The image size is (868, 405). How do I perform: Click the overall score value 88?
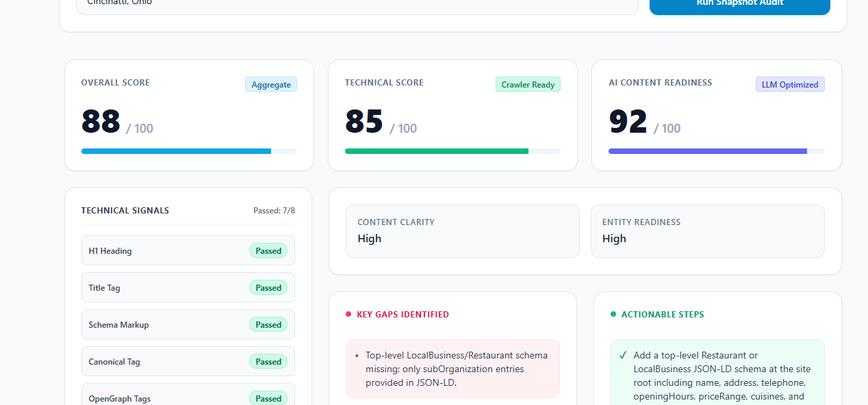(x=101, y=122)
